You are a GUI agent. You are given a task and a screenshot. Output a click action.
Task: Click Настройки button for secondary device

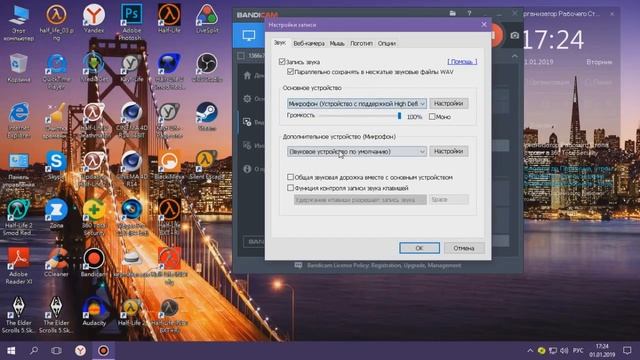449,151
